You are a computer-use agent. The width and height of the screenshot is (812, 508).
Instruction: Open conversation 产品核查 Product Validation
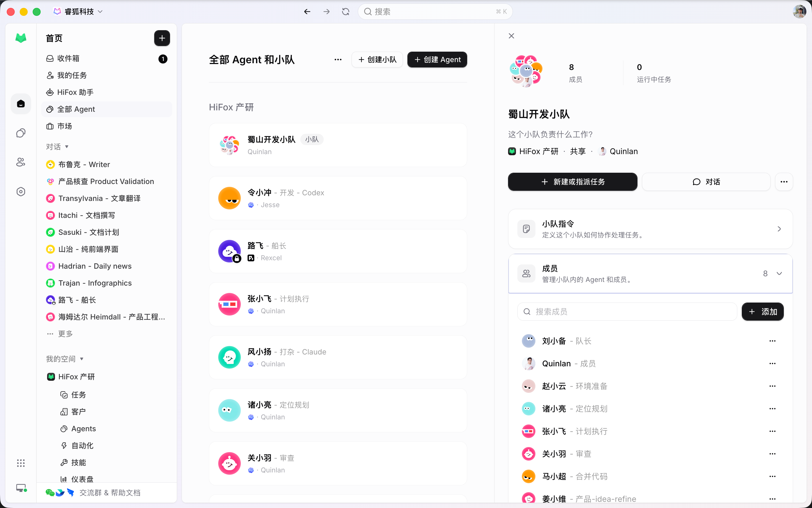[x=107, y=181]
